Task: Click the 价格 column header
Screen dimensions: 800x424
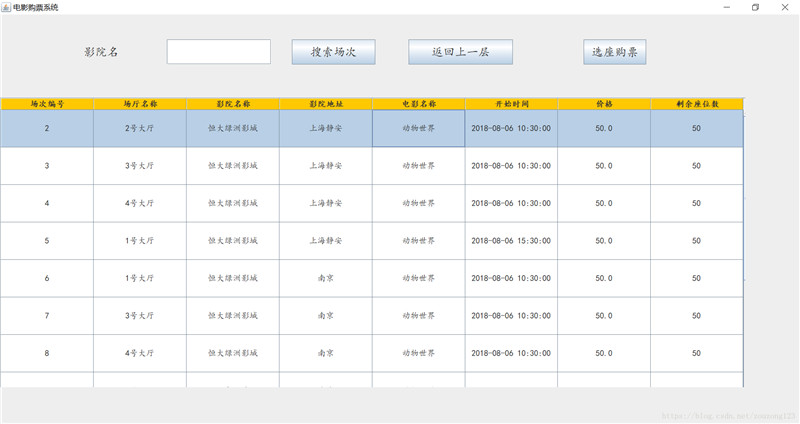Action: [x=604, y=104]
